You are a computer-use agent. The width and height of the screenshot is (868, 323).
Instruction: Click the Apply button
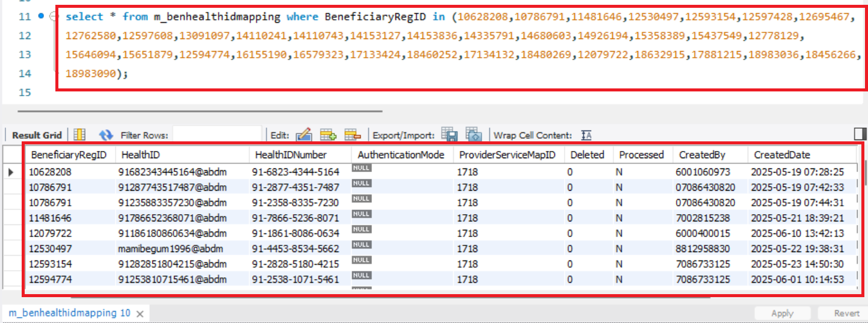click(782, 313)
